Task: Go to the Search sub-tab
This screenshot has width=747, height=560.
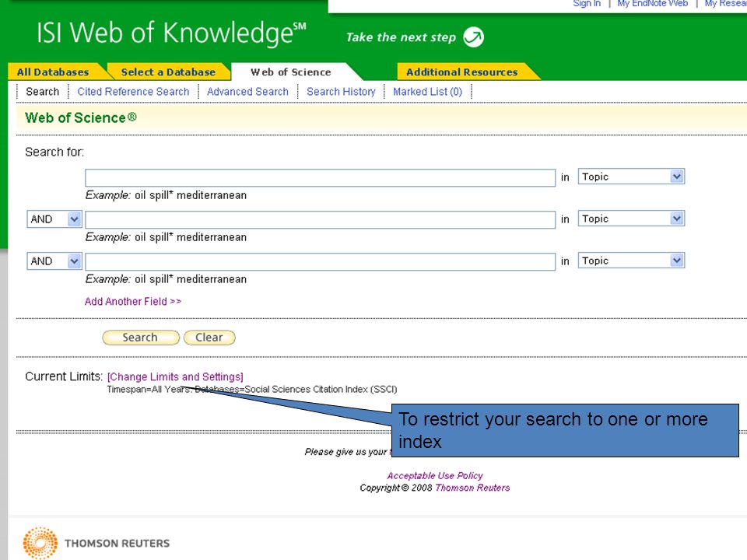Action: click(42, 92)
